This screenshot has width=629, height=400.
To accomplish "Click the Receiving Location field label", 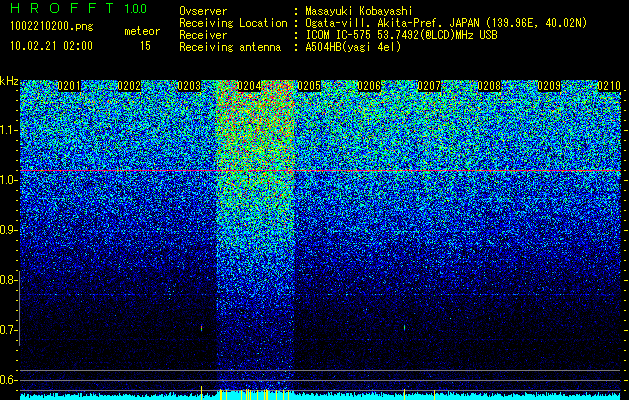I will [233, 23].
